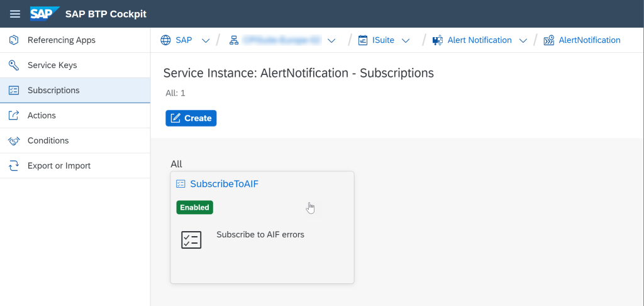Viewport: 644px width, 306px height.
Task: Click the blurred subaccount breadcrumb link
Action: pos(281,40)
